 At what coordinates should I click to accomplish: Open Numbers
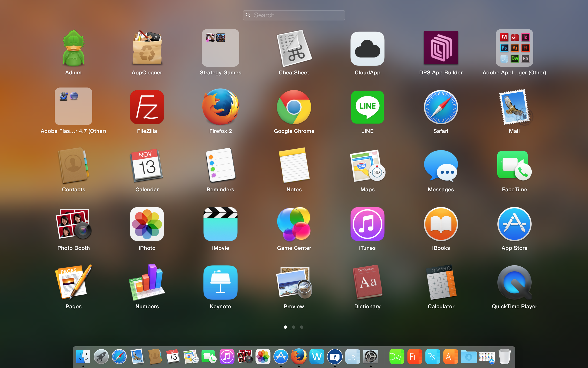click(x=147, y=282)
